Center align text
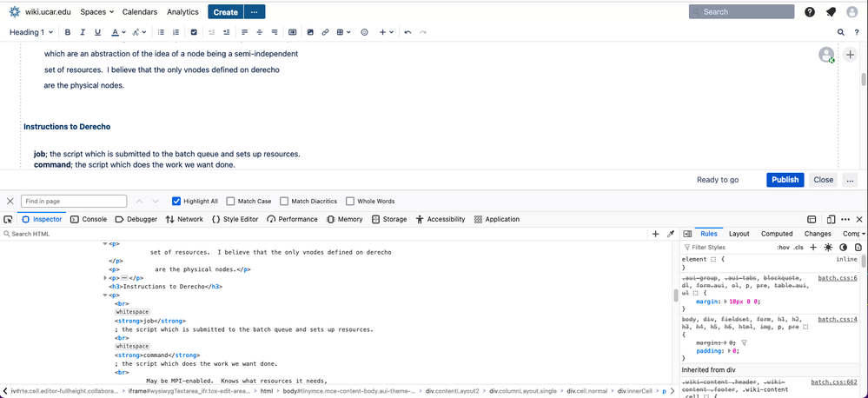Screen dimensions: 868x398 pyautogui.click(x=259, y=32)
